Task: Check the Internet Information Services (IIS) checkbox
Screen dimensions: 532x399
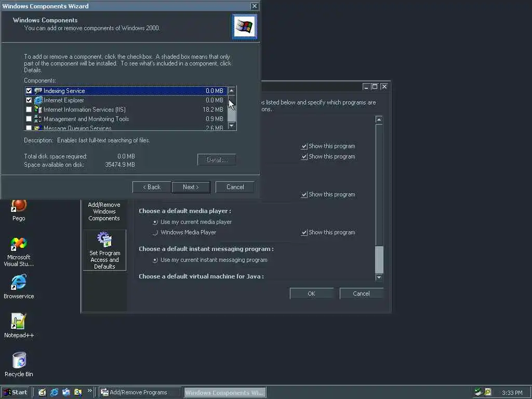Action: (29, 110)
